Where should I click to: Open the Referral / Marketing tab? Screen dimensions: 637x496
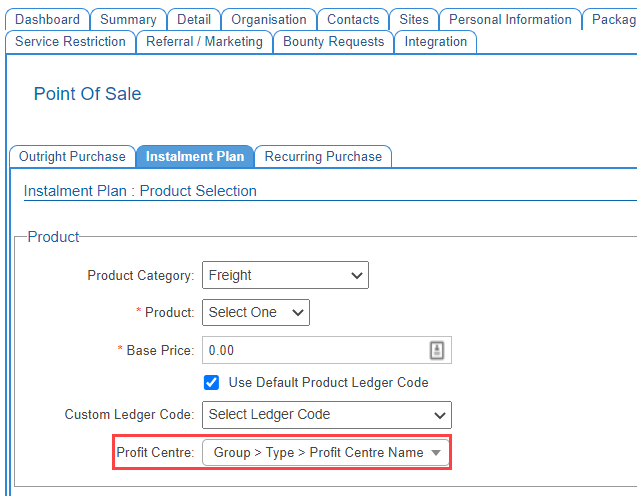click(204, 42)
